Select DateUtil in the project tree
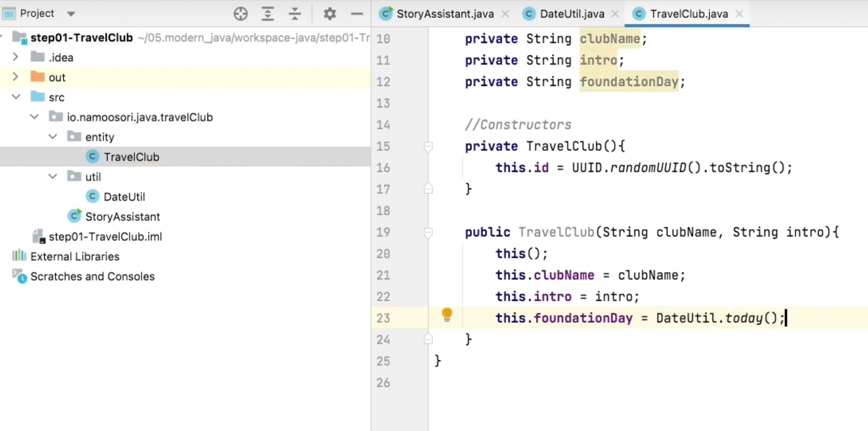Viewport: 868px width, 431px height. 124,197
